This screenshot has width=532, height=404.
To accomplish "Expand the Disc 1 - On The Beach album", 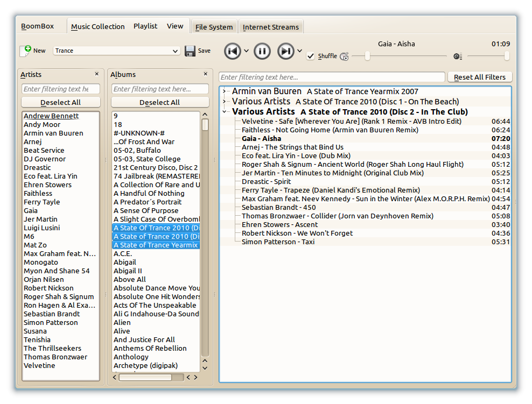I will coord(224,101).
